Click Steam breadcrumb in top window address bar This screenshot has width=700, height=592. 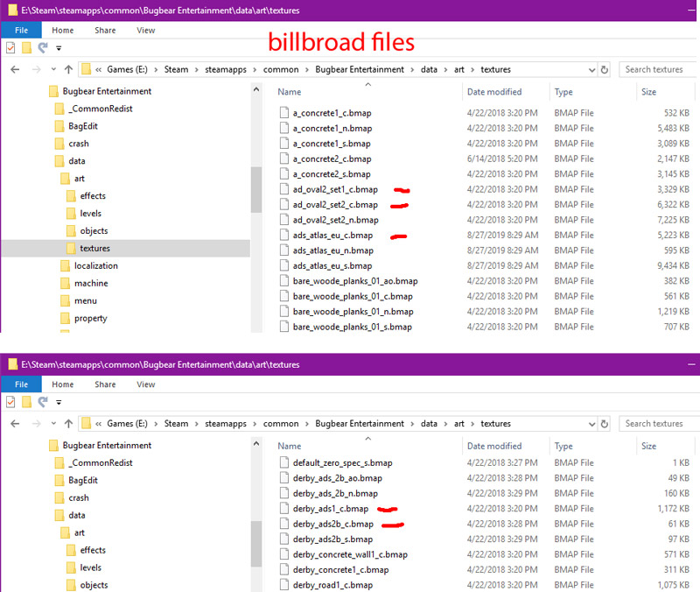point(176,69)
